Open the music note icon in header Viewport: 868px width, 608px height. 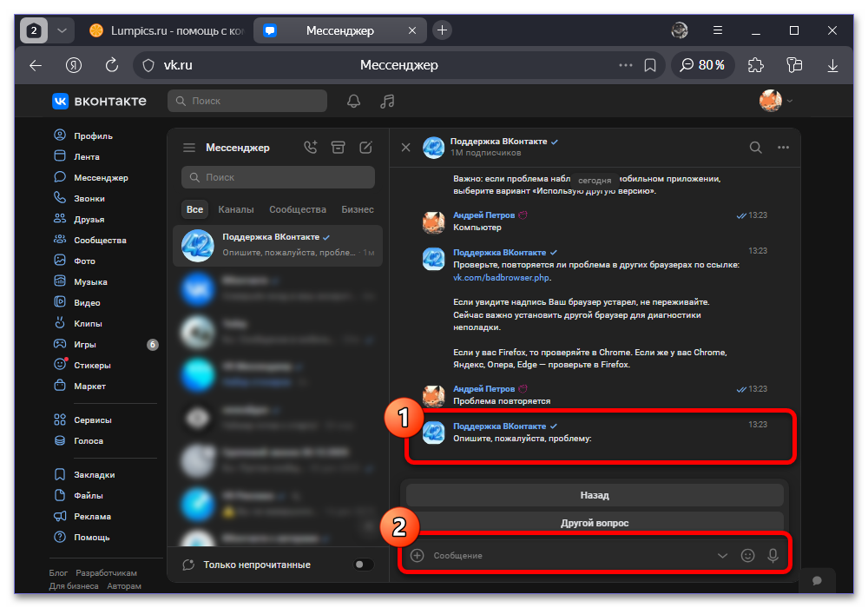point(387,101)
